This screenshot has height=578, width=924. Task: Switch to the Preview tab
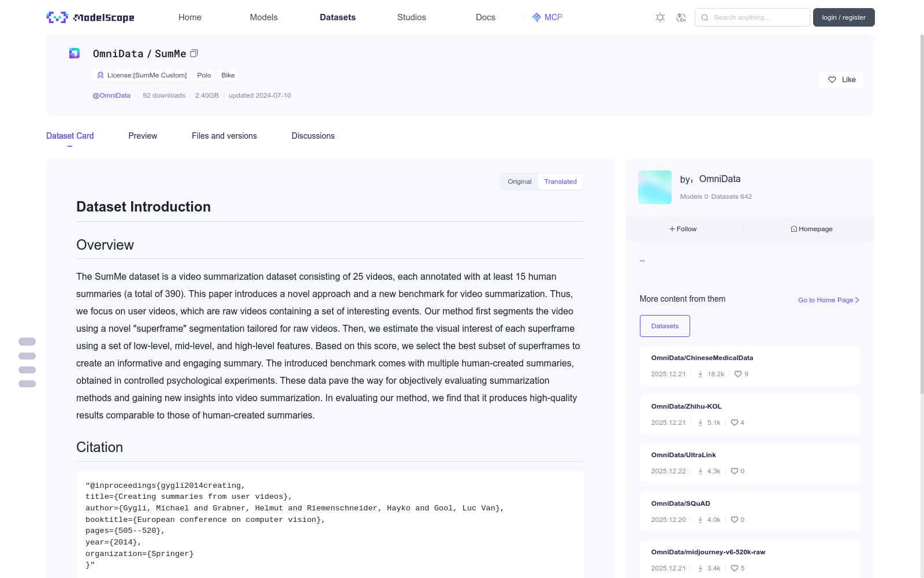(143, 136)
